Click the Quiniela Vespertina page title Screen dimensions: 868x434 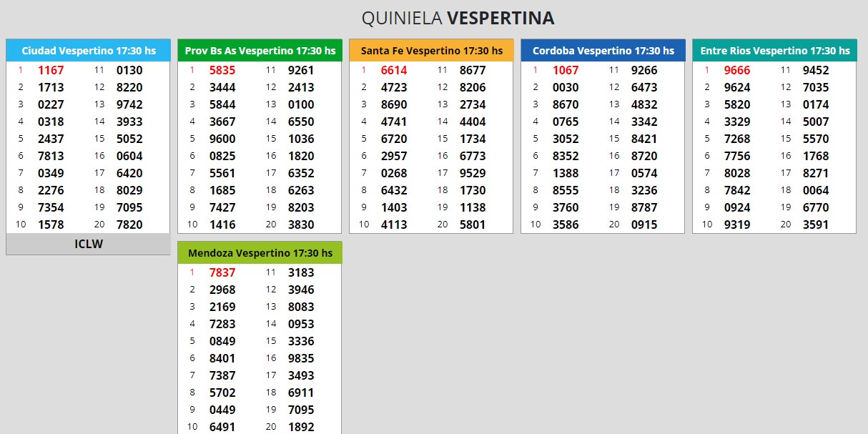458,19
